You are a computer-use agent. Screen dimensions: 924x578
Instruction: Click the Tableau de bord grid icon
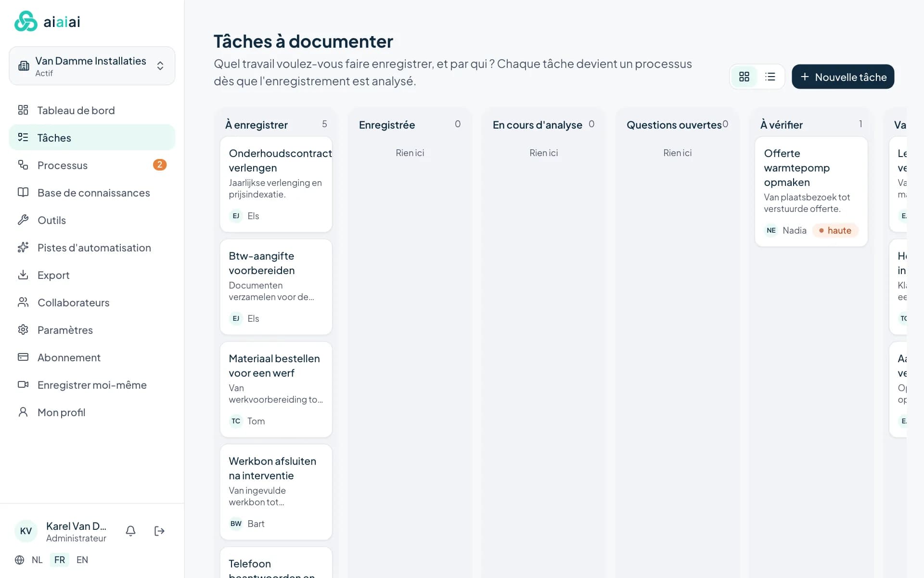click(x=23, y=110)
